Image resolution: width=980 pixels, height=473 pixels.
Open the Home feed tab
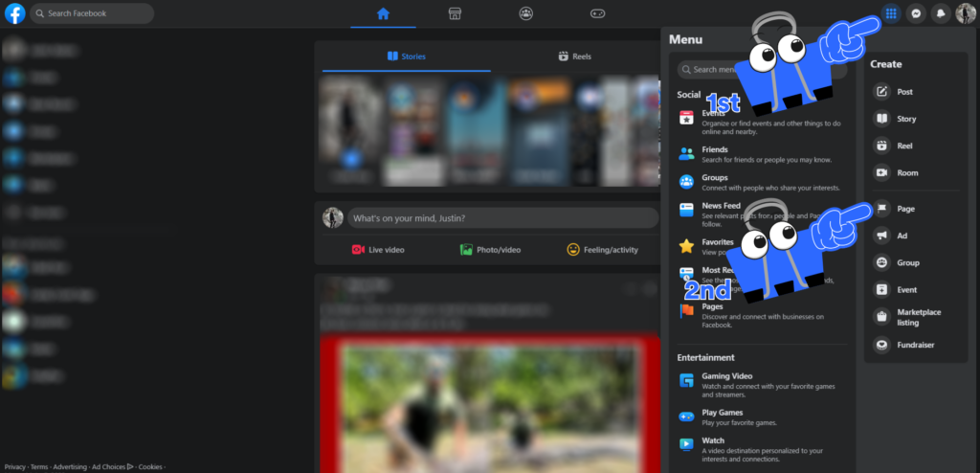[x=383, y=13]
